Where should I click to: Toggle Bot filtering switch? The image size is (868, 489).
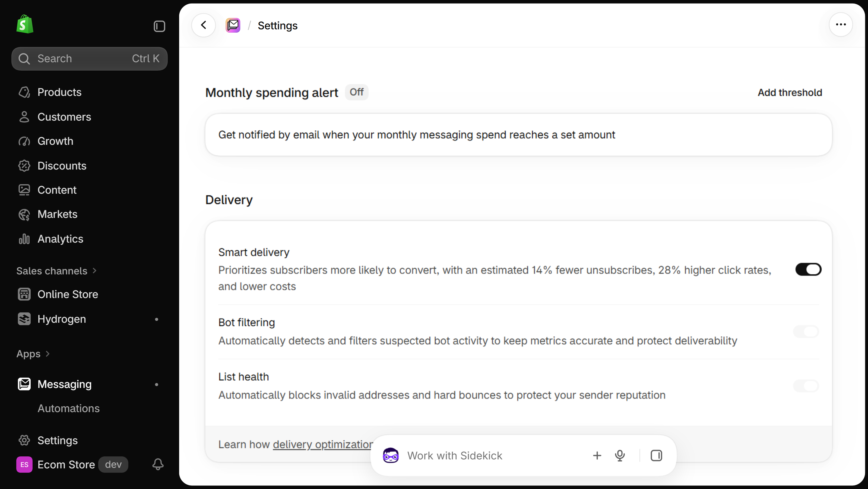(x=806, y=331)
